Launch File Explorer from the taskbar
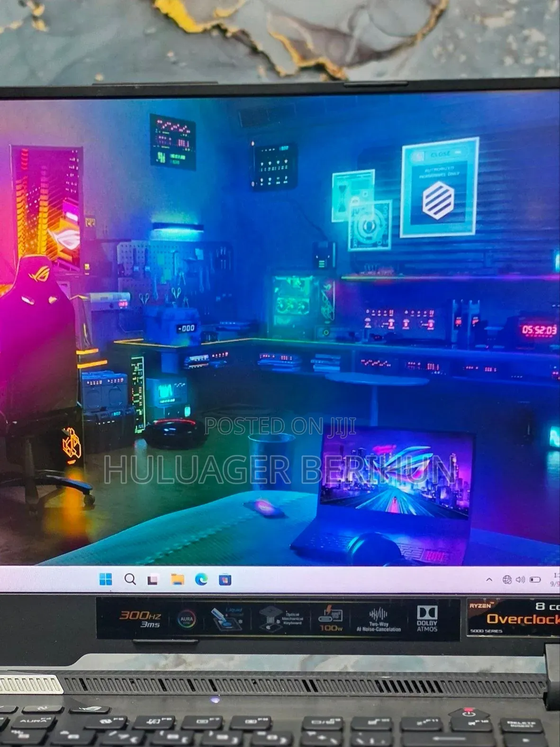560x747 pixels. pyautogui.click(x=177, y=579)
